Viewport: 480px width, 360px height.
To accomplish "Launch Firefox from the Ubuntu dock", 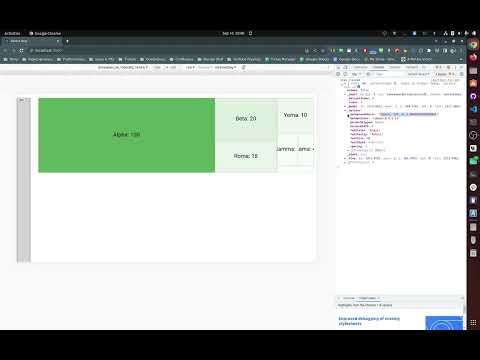I will (473, 57).
